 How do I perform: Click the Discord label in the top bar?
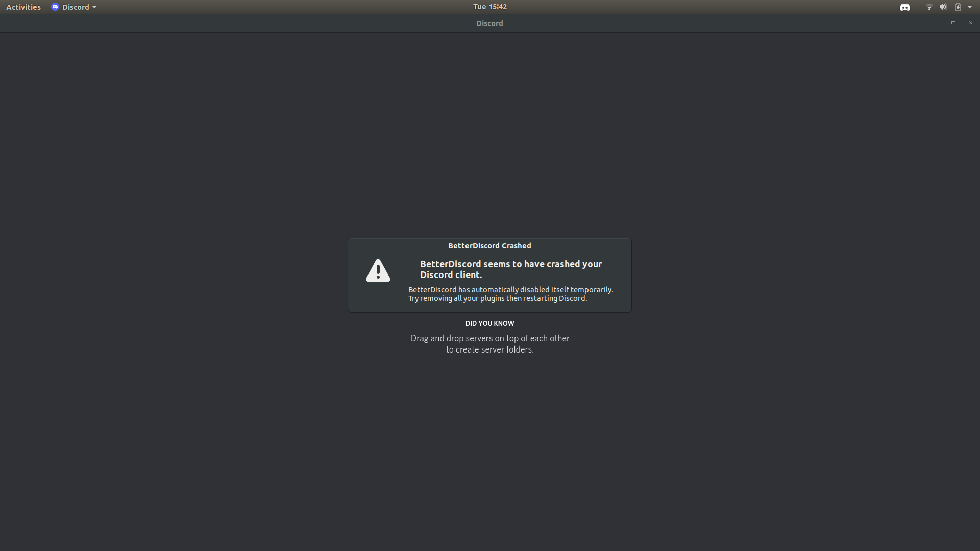75,7
